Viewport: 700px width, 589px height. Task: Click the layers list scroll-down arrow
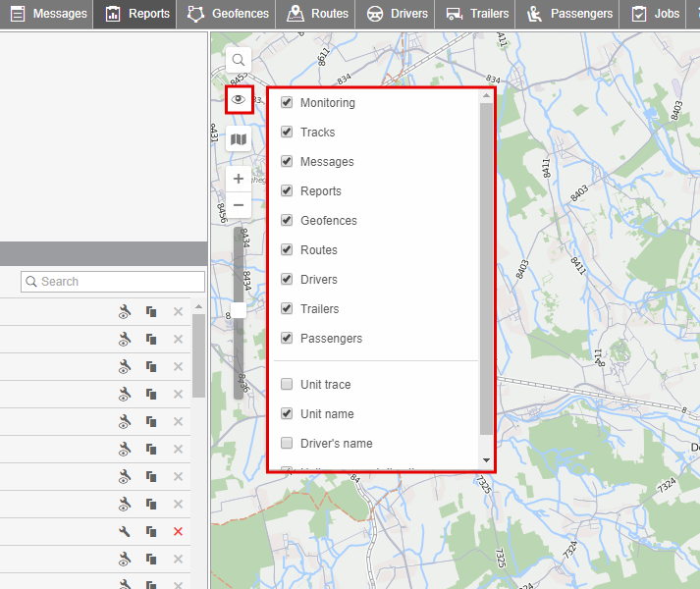486,460
